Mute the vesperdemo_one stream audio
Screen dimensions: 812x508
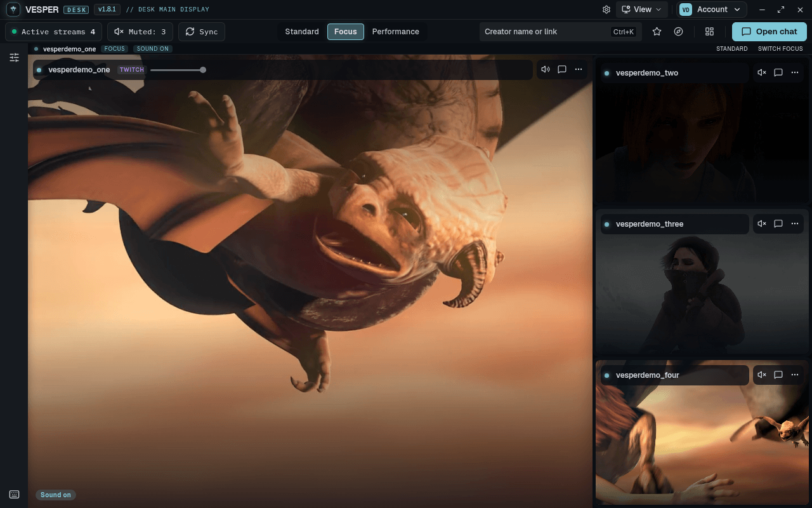(x=546, y=69)
